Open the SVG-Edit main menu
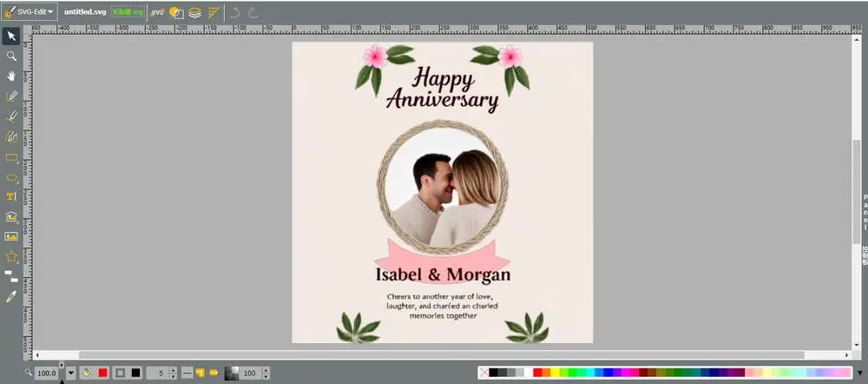This screenshot has width=868, height=384. [x=30, y=11]
